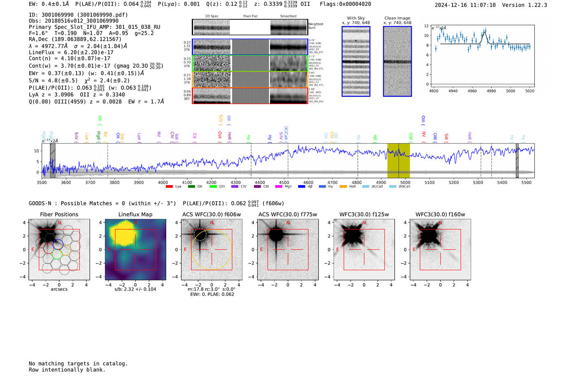Open the WFC3 f125w cutout image
The height and width of the screenshot is (392, 576).
(x=364, y=249)
